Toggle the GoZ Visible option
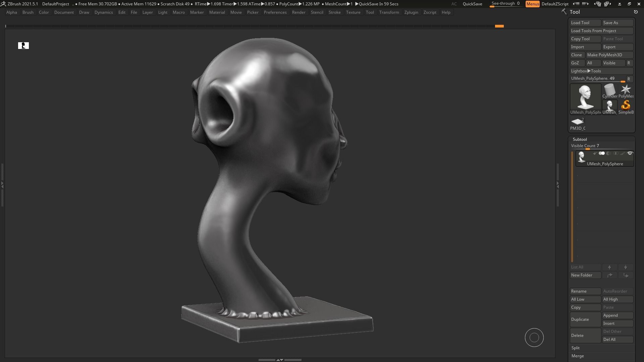This screenshot has height=362, width=644. 613,63
